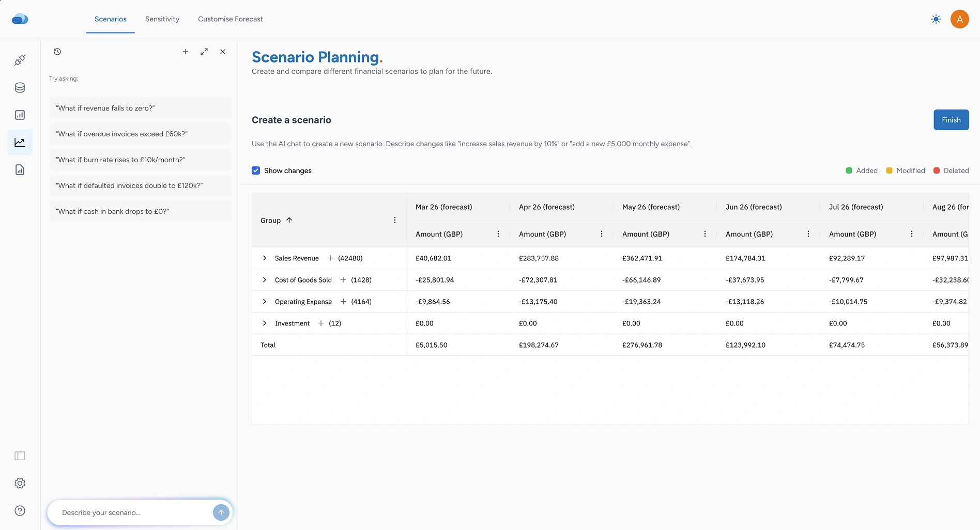Viewport: 980px width, 530px height.
Task: Expand the chat panel to fullscreen
Action: pos(204,52)
